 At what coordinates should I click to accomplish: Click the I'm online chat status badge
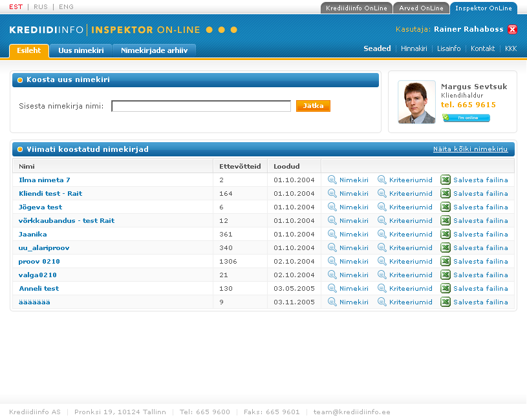click(466, 118)
